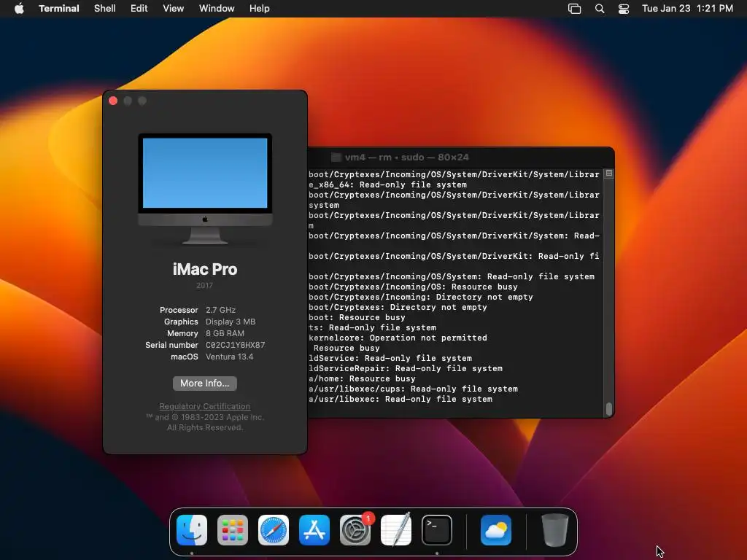Click the Stage Manager icon in menu bar
747x560 pixels.
click(575, 9)
